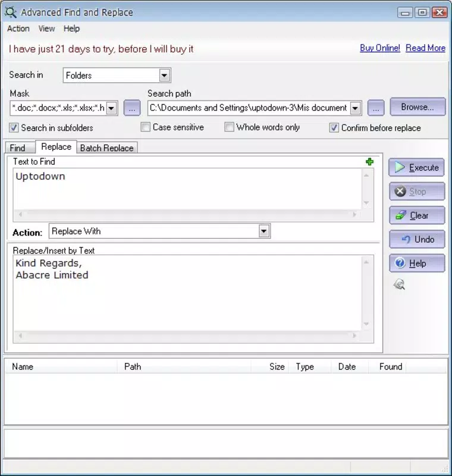Open the Action Replace With dropdown

coord(263,231)
